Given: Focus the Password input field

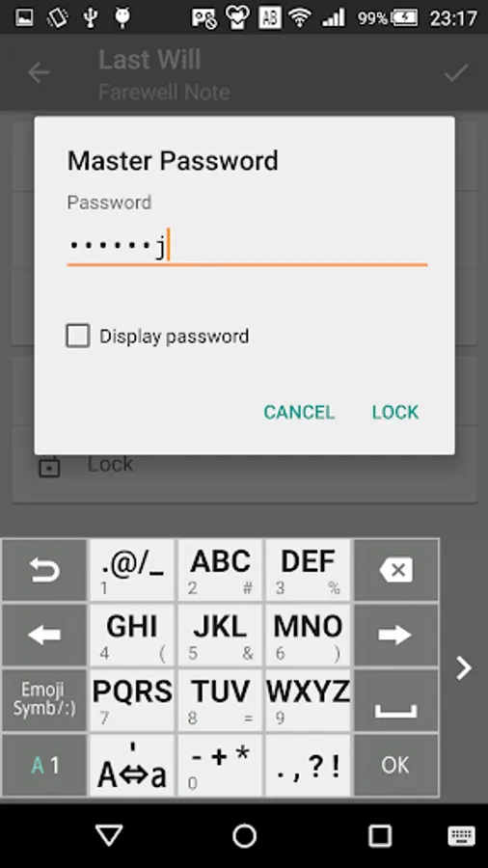Looking at the screenshot, I should click(x=247, y=246).
